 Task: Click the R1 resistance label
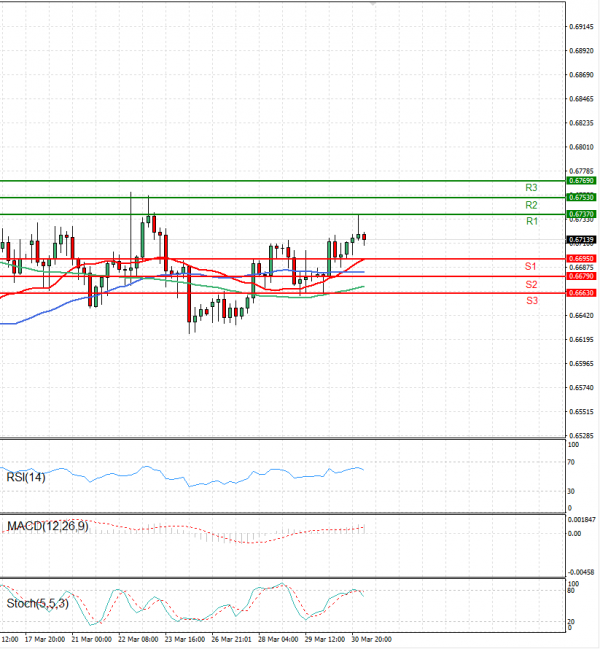point(532,221)
